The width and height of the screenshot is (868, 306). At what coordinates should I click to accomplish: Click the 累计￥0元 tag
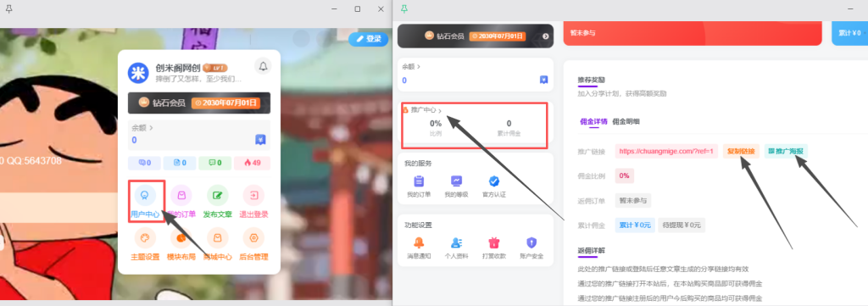pyautogui.click(x=635, y=225)
